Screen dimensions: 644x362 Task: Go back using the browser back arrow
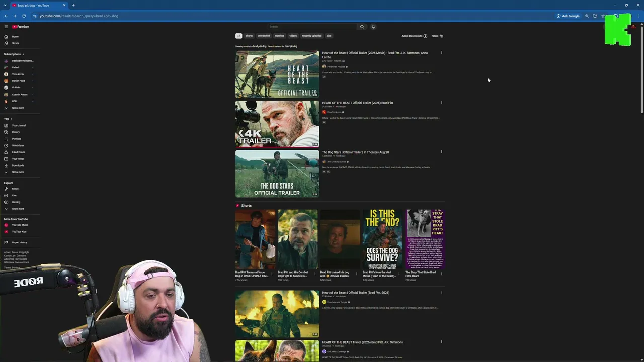(x=6, y=16)
